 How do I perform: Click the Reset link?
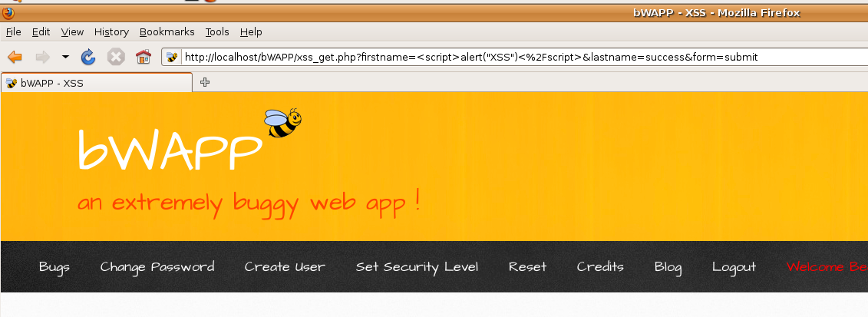527,266
